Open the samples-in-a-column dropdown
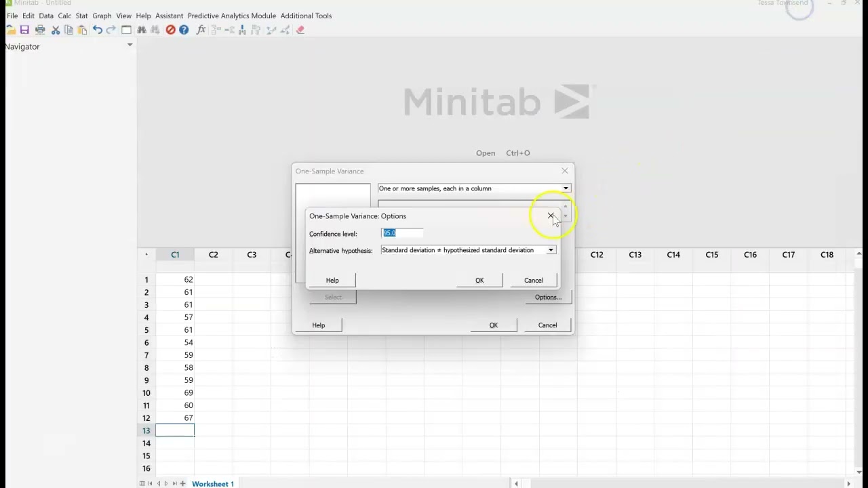The width and height of the screenshot is (868, 488). 566,188
